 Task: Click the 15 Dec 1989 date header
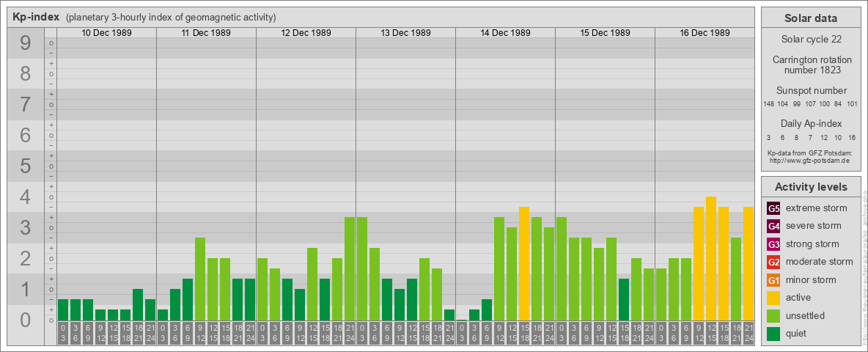coord(605,33)
